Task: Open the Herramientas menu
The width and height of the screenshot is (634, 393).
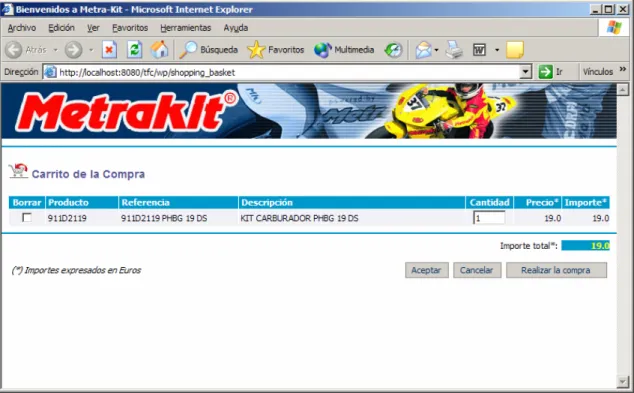Action: (x=186, y=28)
